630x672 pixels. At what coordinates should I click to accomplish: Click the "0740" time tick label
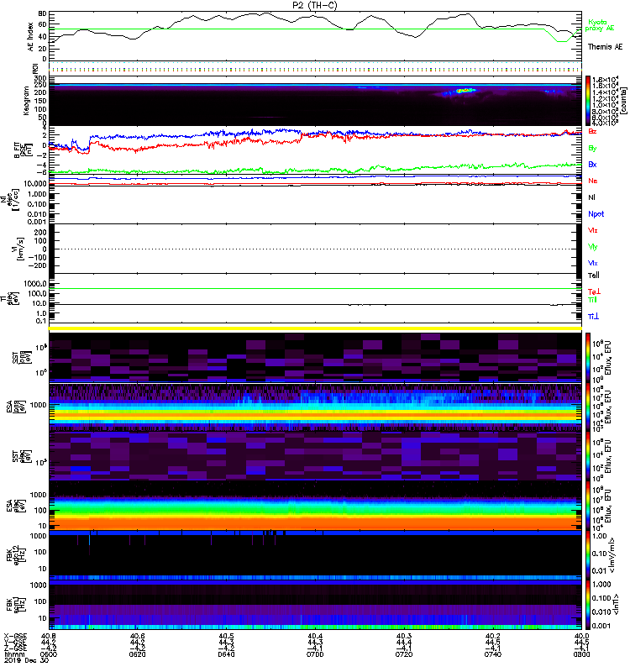point(492,654)
